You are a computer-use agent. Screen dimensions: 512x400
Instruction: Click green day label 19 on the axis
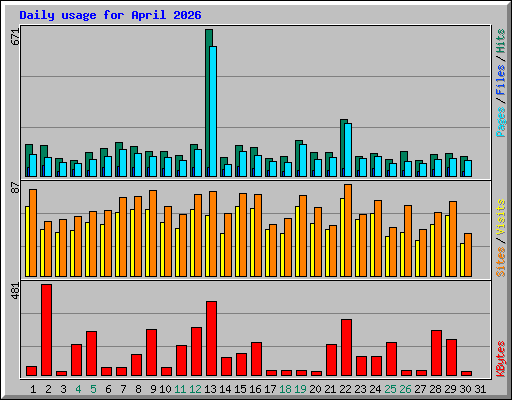(300, 389)
